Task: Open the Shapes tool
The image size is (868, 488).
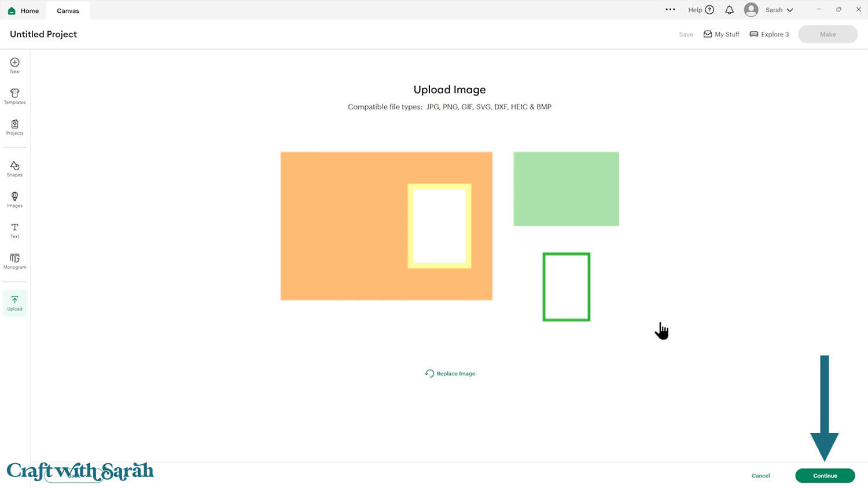Action: [x=15, y=168]
